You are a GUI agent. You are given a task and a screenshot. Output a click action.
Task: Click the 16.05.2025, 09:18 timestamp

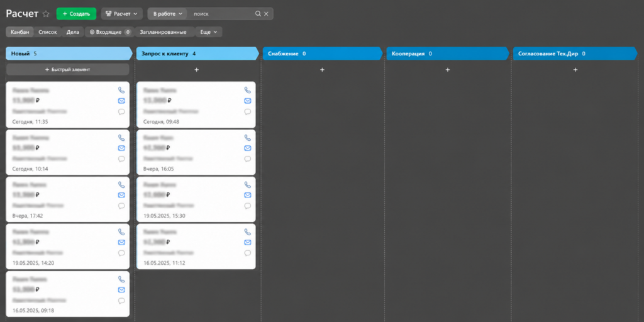pyautogui.click(x=33, y=311)
